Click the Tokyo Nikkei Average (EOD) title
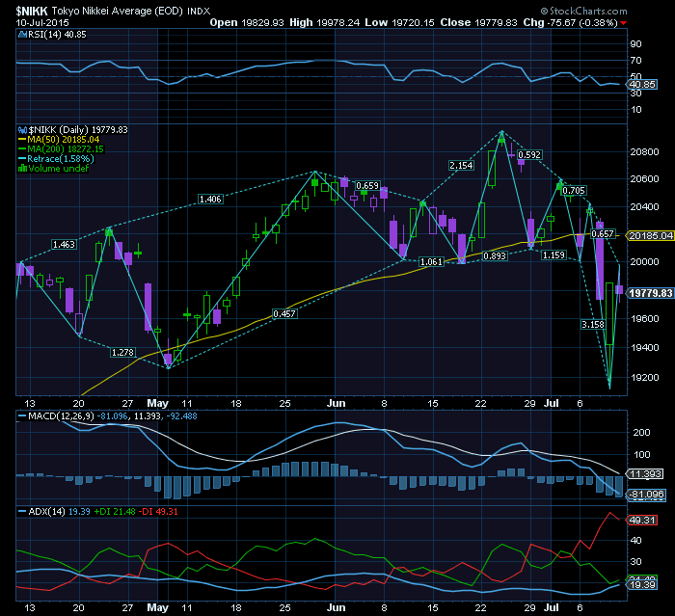675x616 pixels. click(118, 11)
